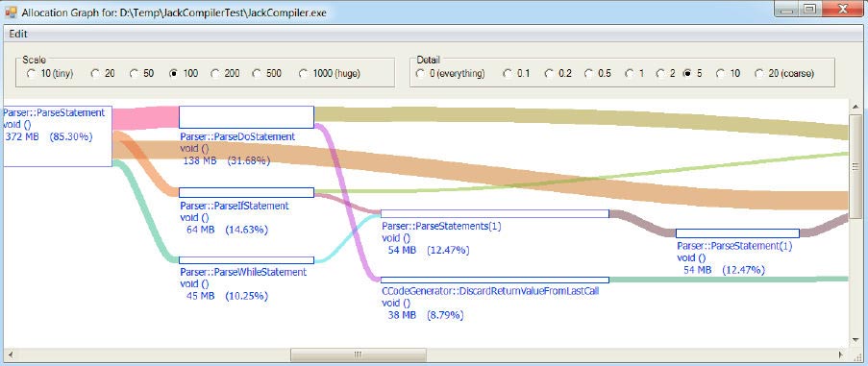This screenshot has width=868, height=366.
Task: Click the vertical scrollbar thumb
Action: (856, 167)
